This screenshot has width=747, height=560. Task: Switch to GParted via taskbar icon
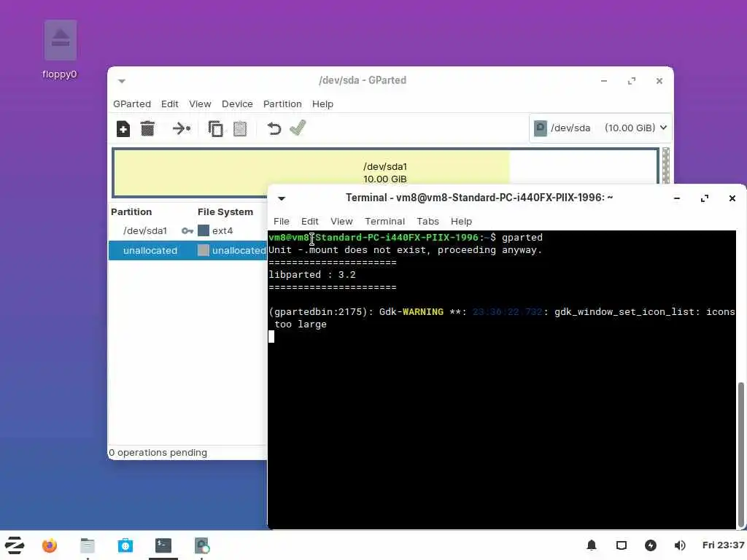pos(202,545)
